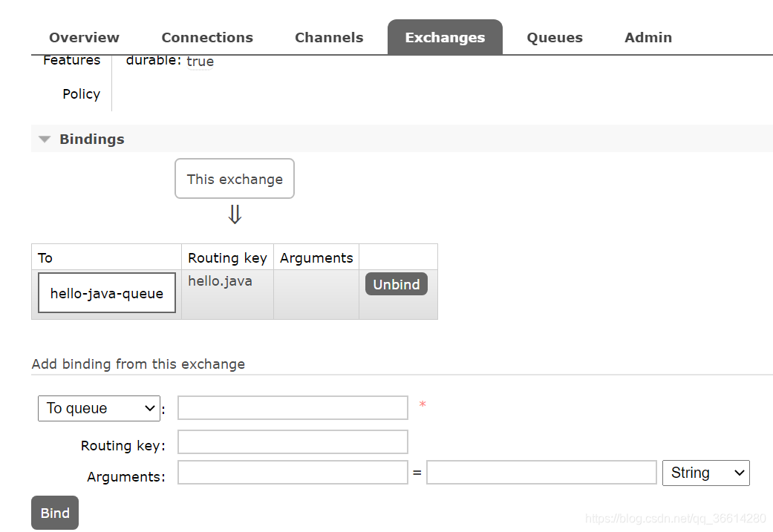Image resolution: width=773 pixels, height=532 pixels.
Task: Go to the Channels tab
Action: (x=329, y=38)
